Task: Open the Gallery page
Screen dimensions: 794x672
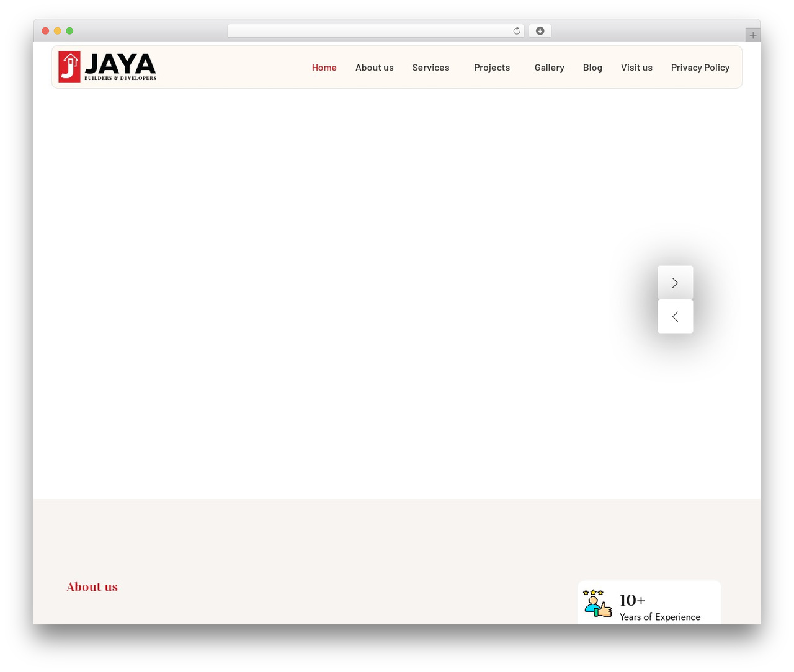Action: [550, 68]
